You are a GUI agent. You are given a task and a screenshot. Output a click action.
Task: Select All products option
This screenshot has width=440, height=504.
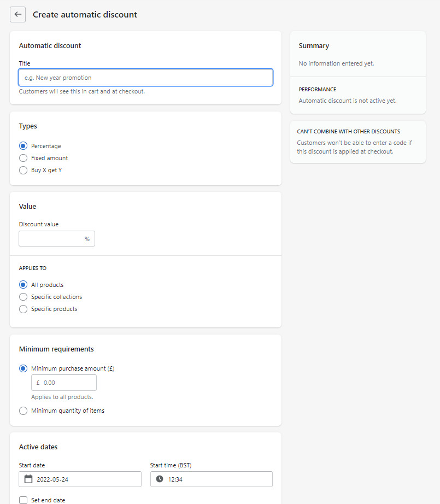[23, 285]
